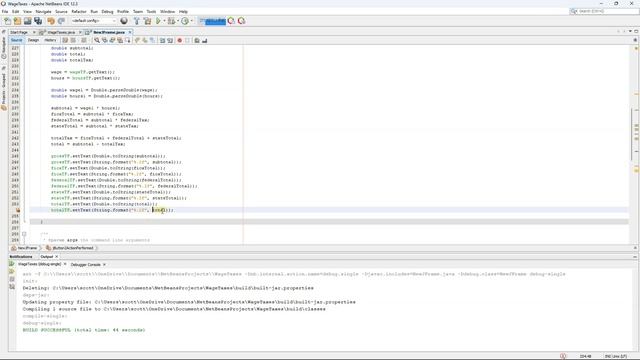
Task: Click the BUILD SUCCESSFUL output line
Action: (x=84, y=330)
